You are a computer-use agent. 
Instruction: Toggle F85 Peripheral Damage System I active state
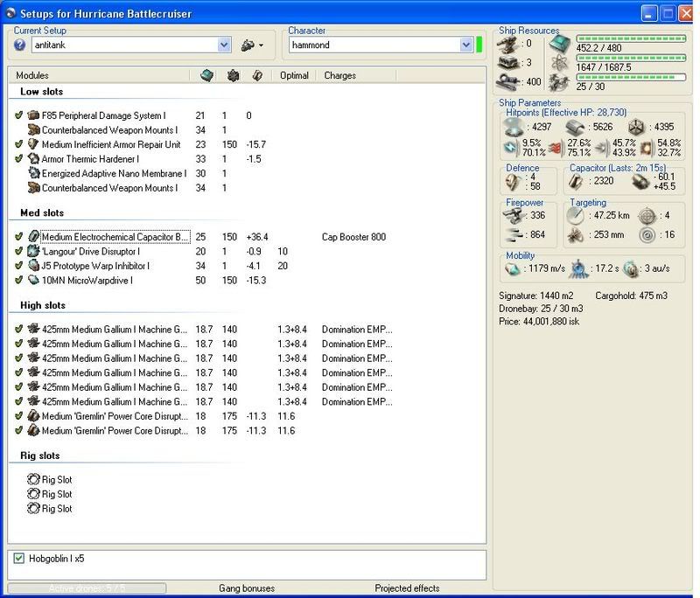point(19,115)
